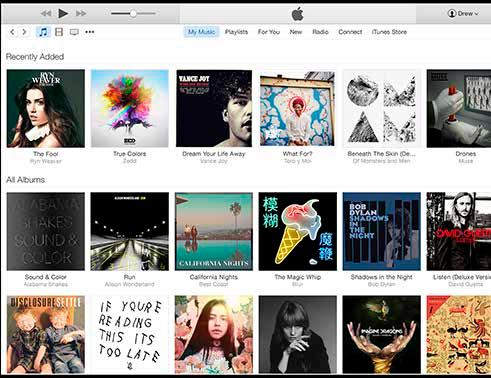
Task: Go to the iTunes Store tab
Action: tap(389, 32)
